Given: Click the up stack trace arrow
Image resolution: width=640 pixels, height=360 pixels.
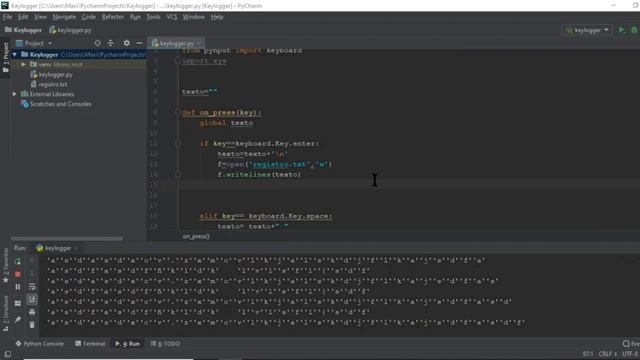Looking at the screenshot, I should pos(32,261).
